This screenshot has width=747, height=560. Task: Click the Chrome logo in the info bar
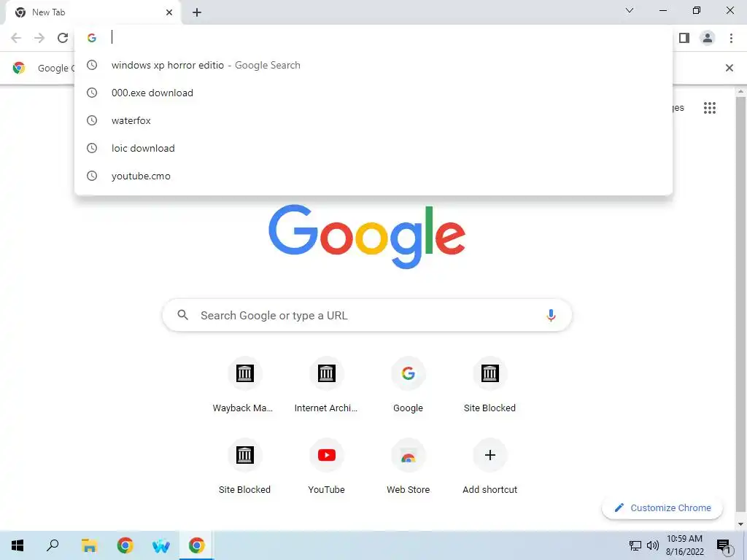(x=19, y=68)
